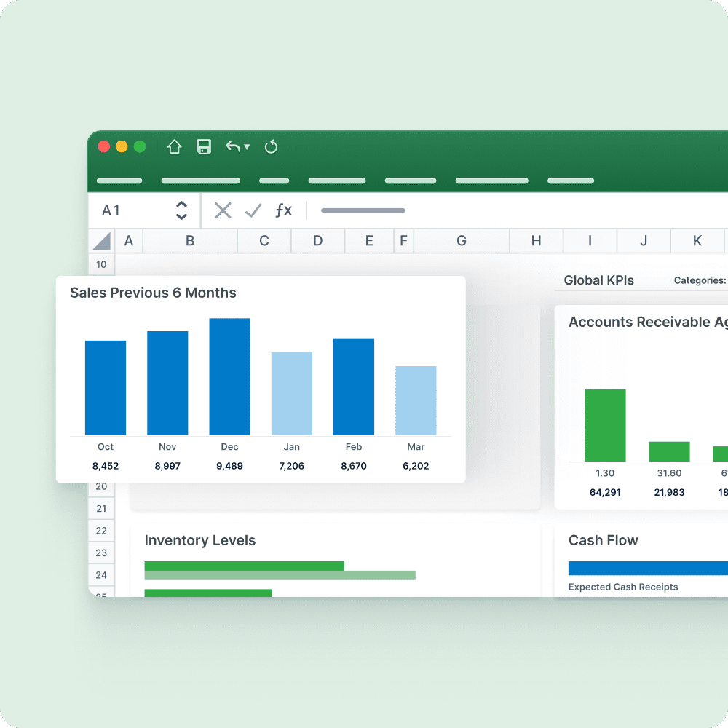Image resolution: width=728 pixels, height=728 pixels.
Task: Select column header G
Action: click(461, 240)
